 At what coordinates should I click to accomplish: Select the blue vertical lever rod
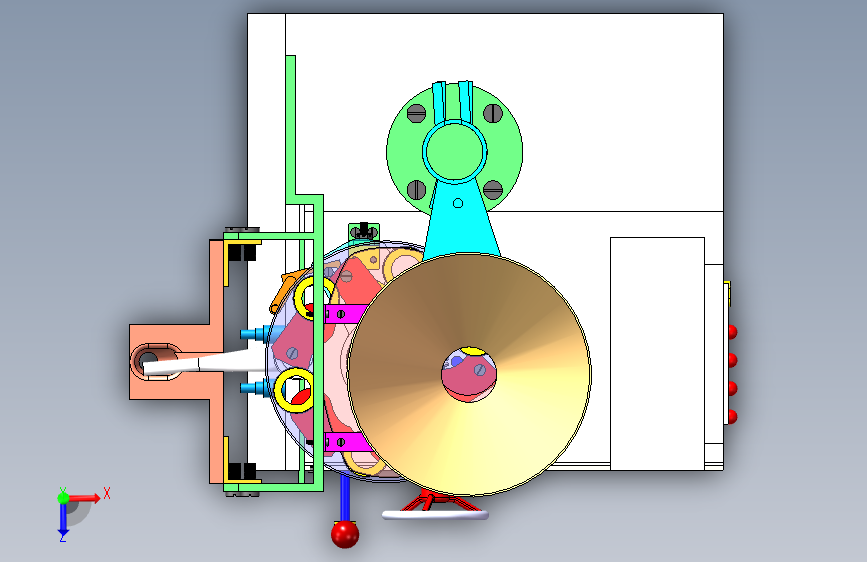pos(344,498)
